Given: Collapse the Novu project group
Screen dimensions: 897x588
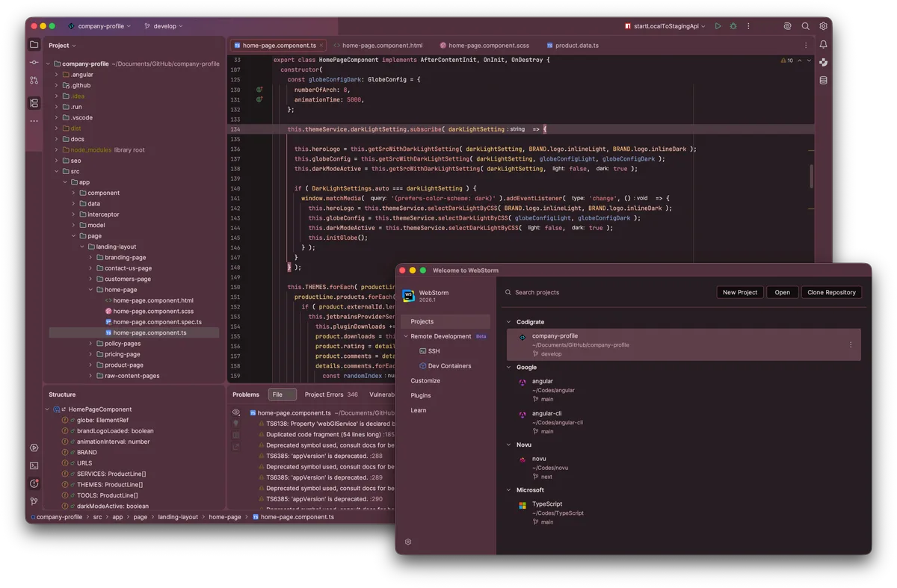Looking at the screenshot, I should [510, 445].
